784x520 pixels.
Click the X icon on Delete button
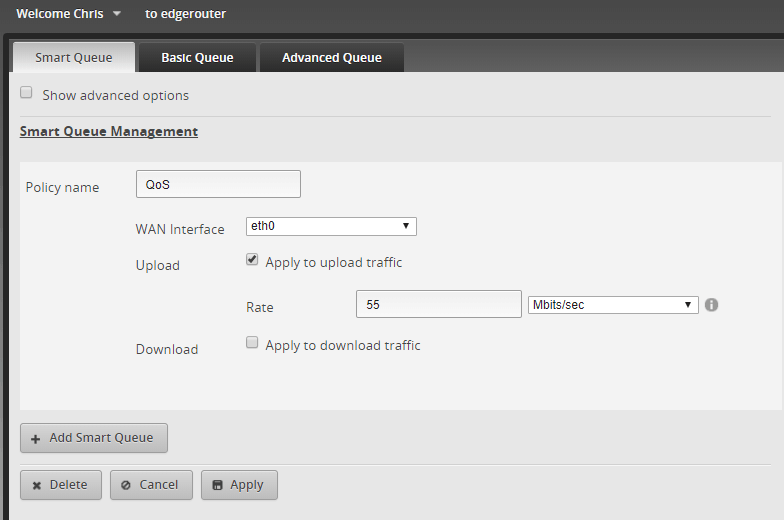pos(36,485)
